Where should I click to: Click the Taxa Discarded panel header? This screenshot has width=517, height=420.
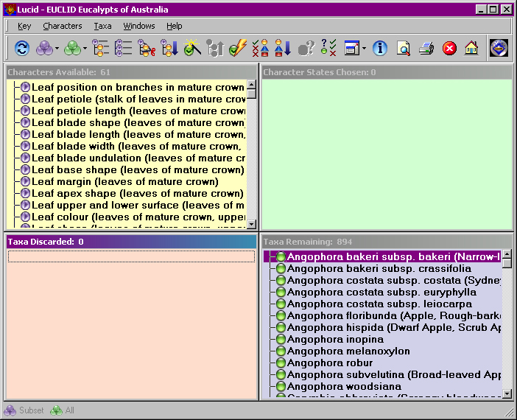coord(131,242)
